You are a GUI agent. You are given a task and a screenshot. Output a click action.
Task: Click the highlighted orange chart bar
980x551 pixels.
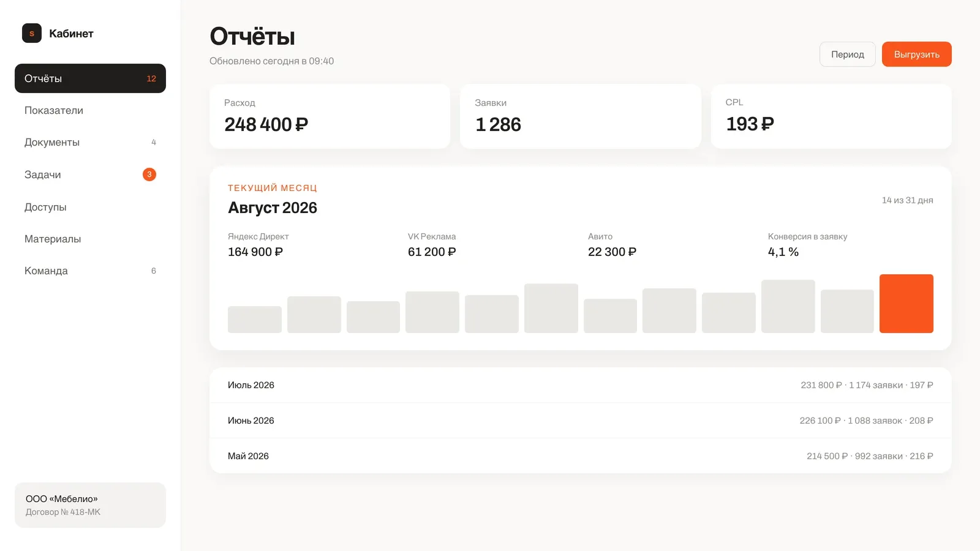coord(907,304)
